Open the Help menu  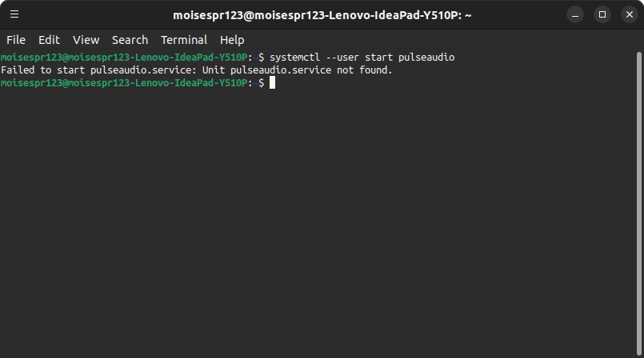point(232,40)
